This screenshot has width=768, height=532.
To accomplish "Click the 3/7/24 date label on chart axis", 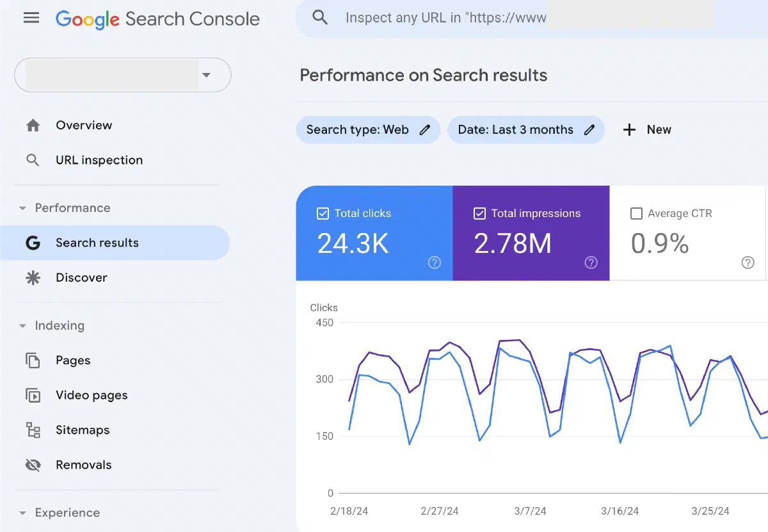I will [x=529, y=512].
